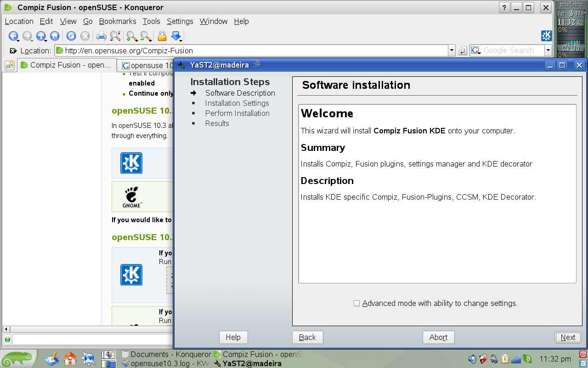The height and width of the screenshot is (368, 588).
Task: Open location bar history dropdown
Action: pyautogui.click(x=452, y=51)
